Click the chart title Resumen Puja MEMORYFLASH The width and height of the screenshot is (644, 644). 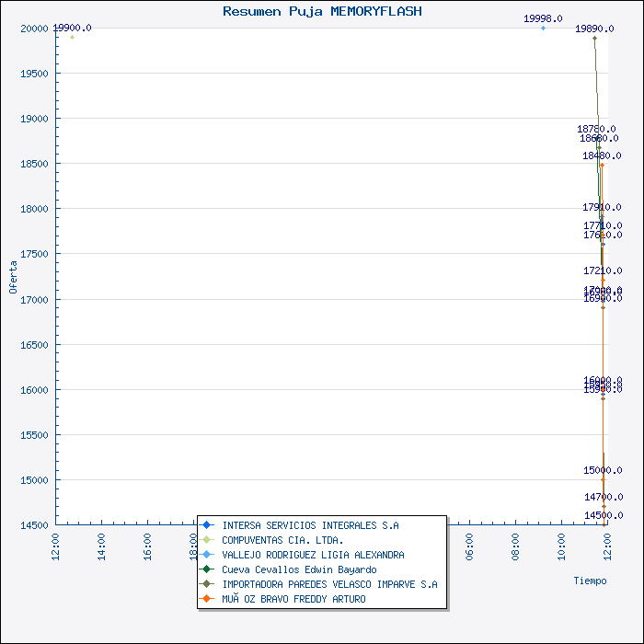[x=322, y=11]
